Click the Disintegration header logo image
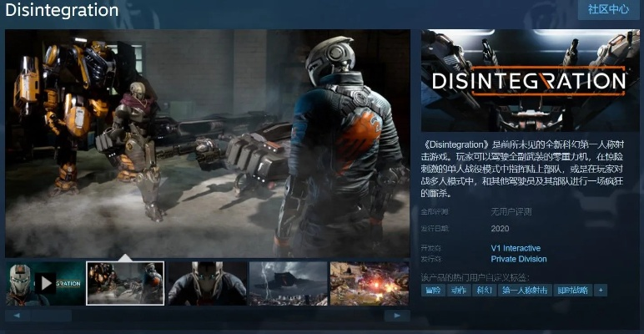Image resolution: width=644 pixels, height=334 pixels. tap(530, 79)
